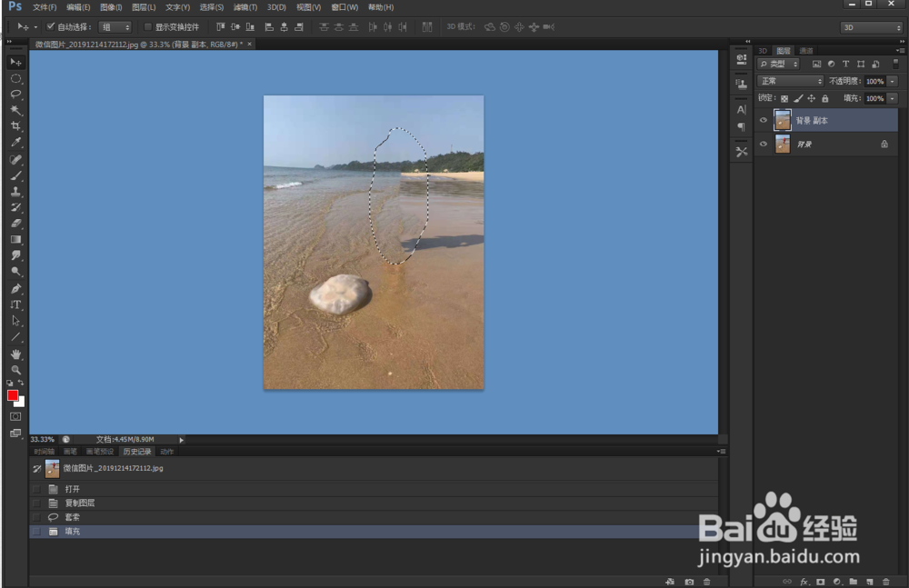Open the 滤镜(T) menu
Screen dimensions: 909x588
(x=245, y=7)
